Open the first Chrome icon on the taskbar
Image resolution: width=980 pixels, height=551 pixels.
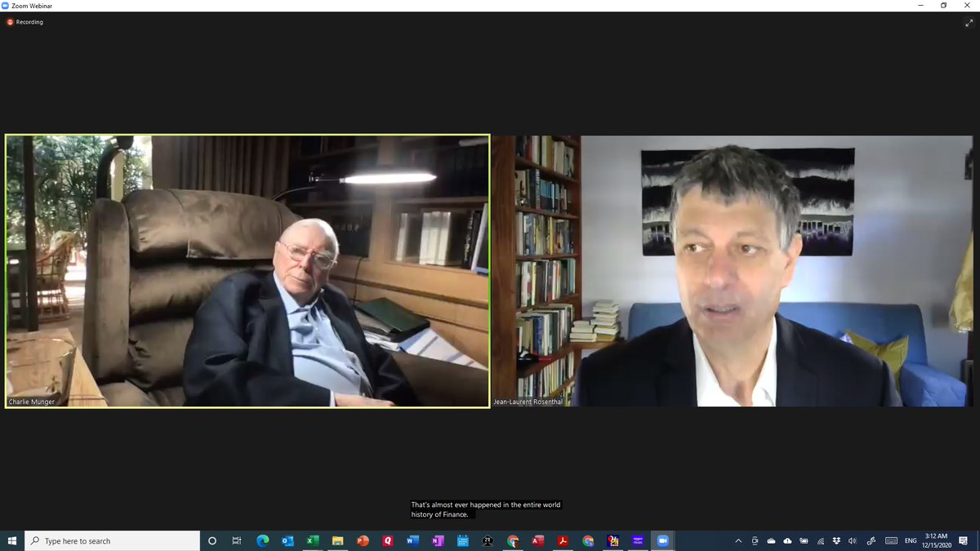coord(513,540)
